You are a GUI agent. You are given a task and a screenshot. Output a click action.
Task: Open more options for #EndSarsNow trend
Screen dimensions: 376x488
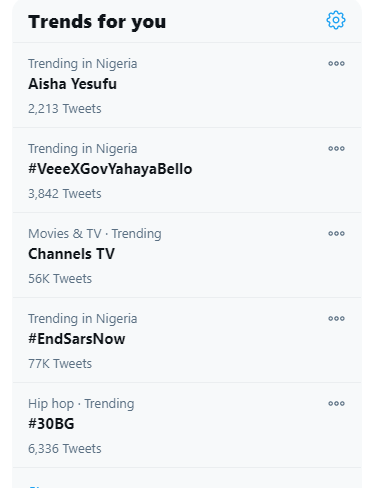pyautogui.click(x=336, y=318)
